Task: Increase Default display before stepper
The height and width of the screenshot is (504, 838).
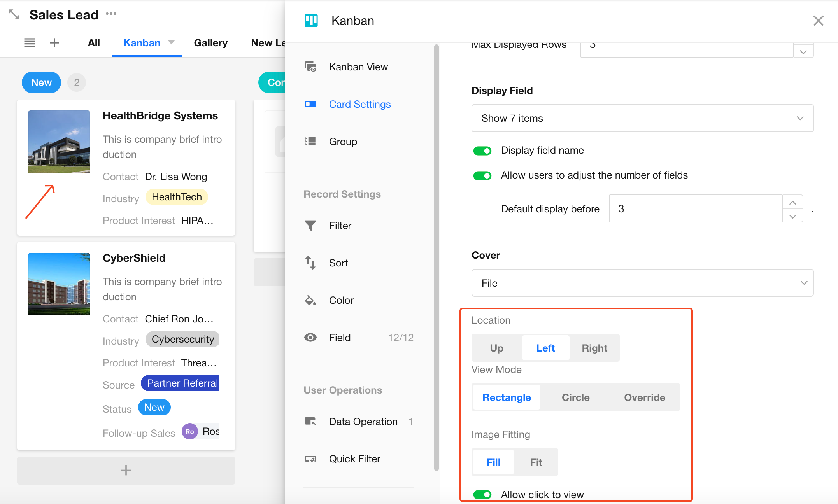Action: [x=792, y=203]
